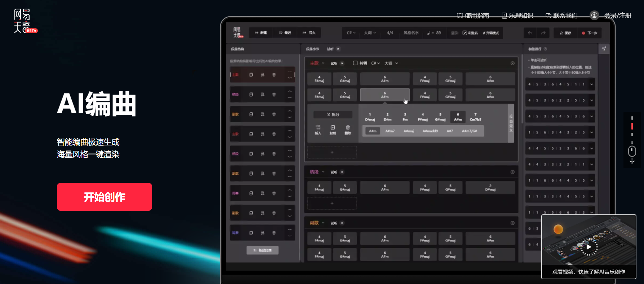Move the 间奏 row up with chevron
The width and height of the screenshot is (644, 284).
click(x=290, y=190)
